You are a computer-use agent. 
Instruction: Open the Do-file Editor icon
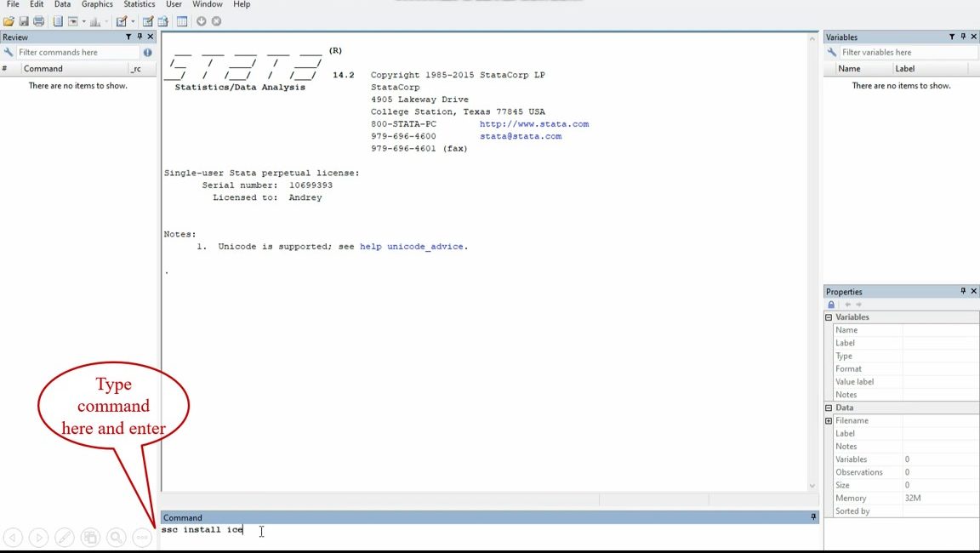tap(122, 21)
